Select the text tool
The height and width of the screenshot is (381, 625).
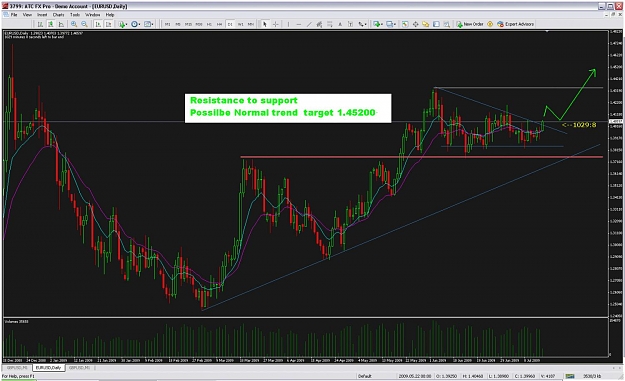coord(340,24)
